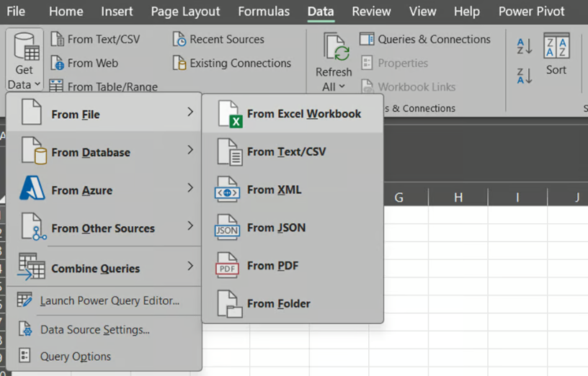Image resolution: width=588 pixels, height=376 pixels.
Task: Open Data Source Settings
Action: pos(94,330)
